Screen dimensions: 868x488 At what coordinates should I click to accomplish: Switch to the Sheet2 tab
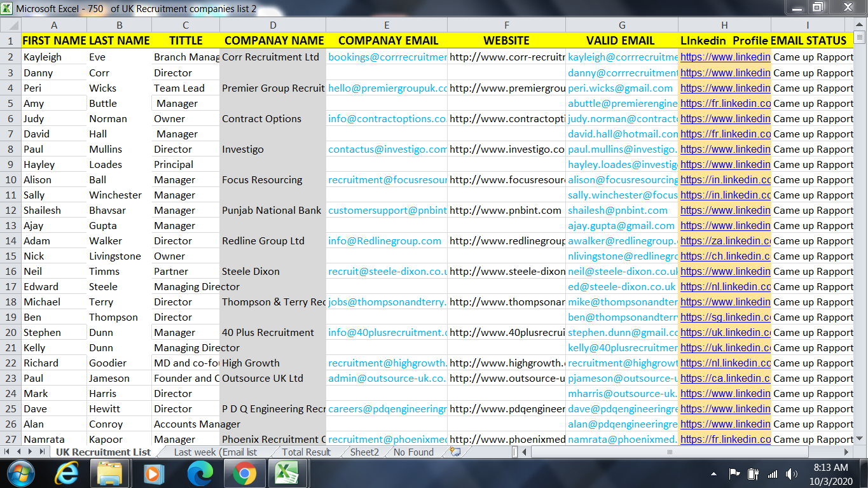pyautogui.click(x=364, y=452)
